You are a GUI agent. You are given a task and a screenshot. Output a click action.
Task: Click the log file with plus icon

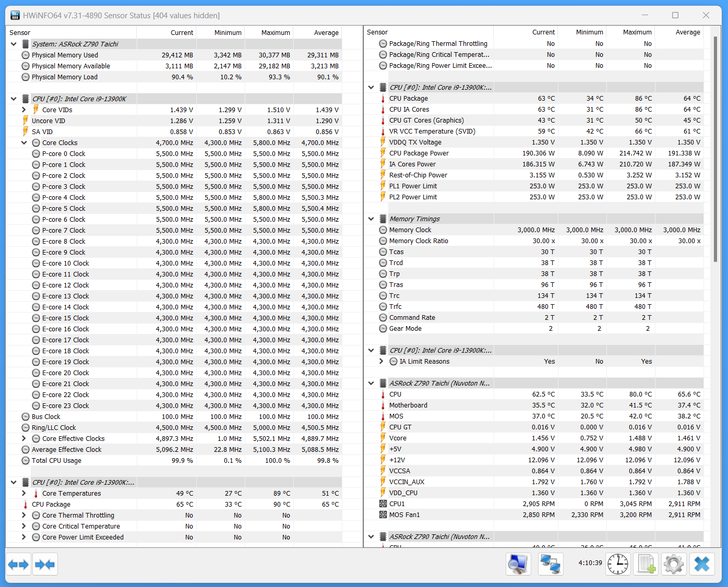(646, 564)
